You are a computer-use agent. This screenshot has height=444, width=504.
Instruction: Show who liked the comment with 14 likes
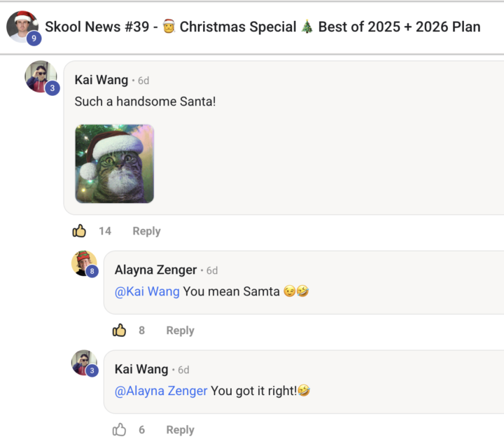(x=105, y=231)
